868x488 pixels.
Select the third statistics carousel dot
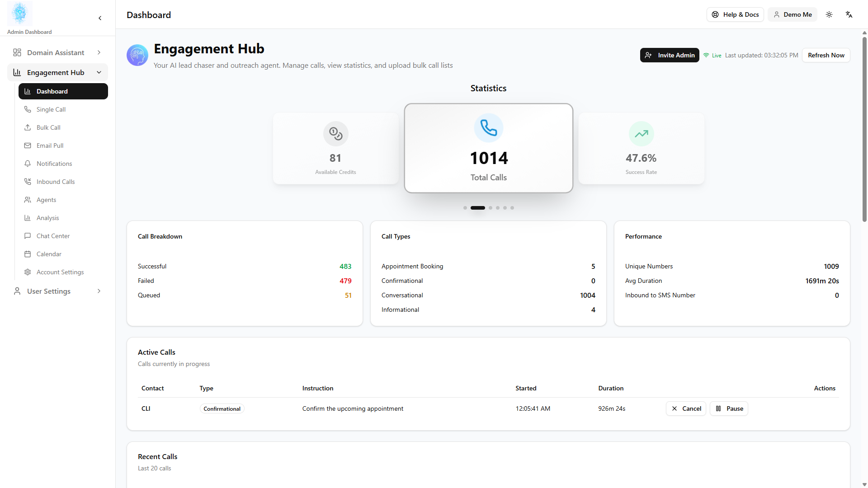click(x=491, y=208)
